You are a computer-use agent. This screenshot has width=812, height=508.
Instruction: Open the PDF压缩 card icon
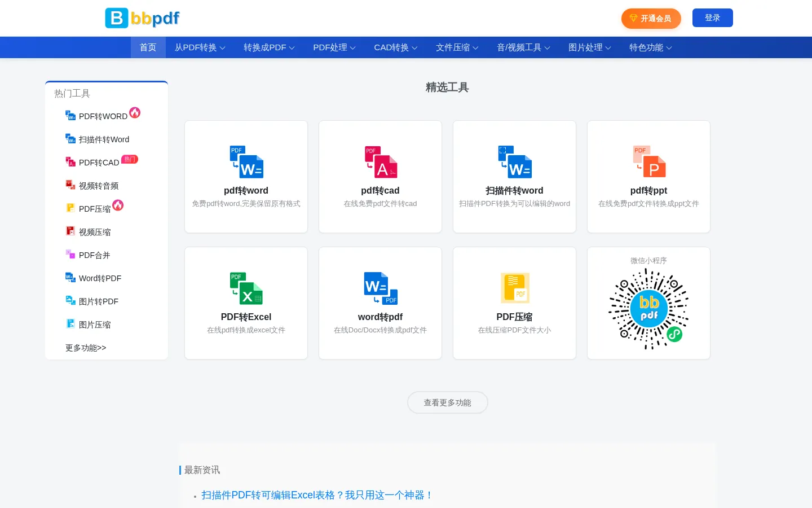click(515, 288)
